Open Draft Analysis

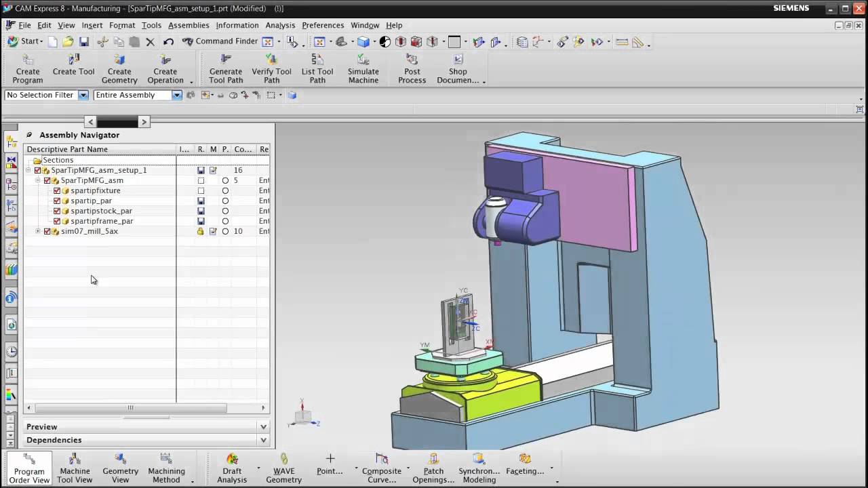click(232, 468)
